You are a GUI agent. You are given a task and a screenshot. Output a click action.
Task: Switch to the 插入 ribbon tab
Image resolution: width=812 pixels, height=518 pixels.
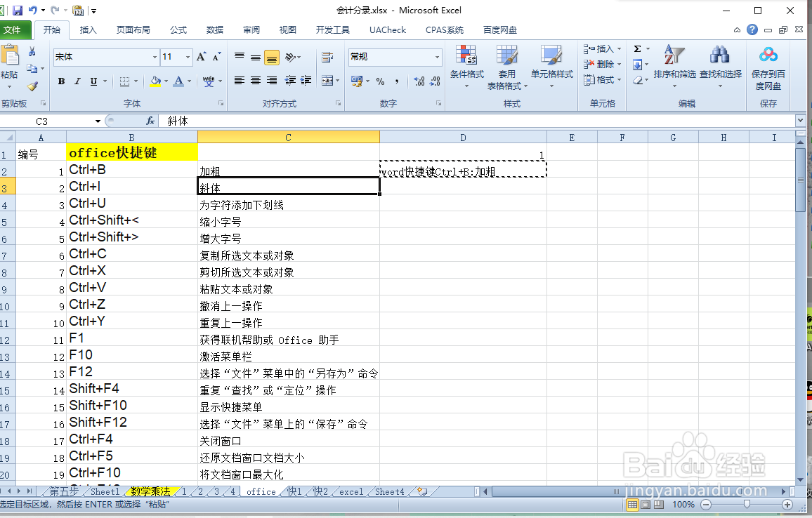pos(88,30)
